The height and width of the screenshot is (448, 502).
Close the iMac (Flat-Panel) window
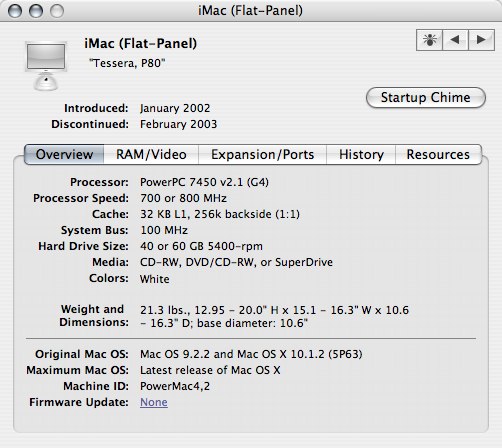point(15,11)
